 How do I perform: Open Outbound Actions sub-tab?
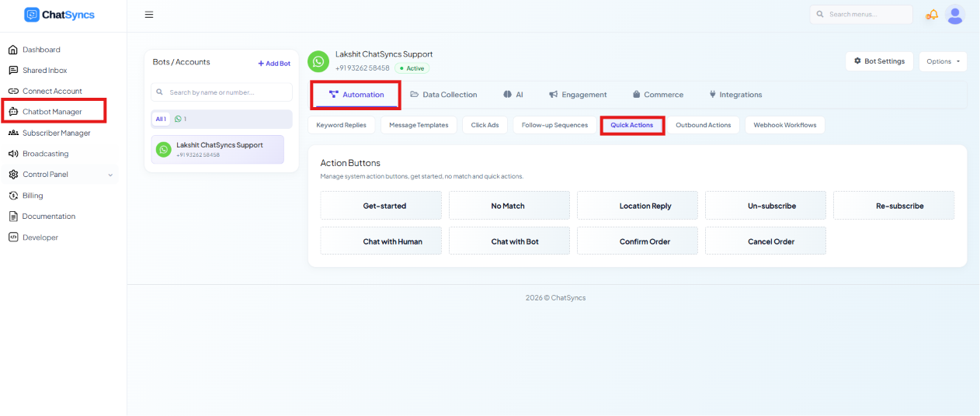[703, 125]
